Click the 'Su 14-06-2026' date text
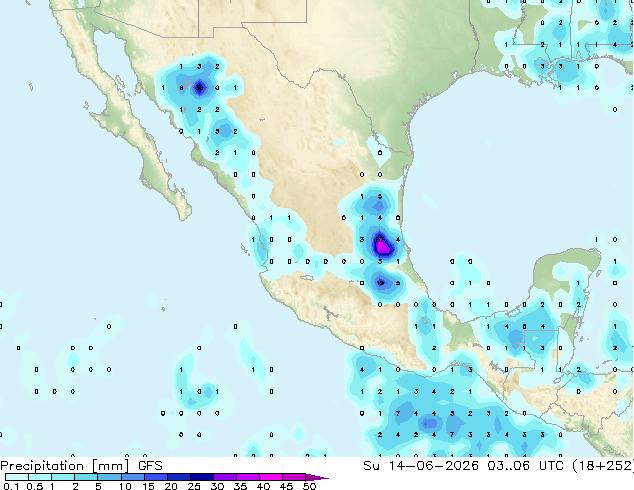 click(x=421, y=466)
